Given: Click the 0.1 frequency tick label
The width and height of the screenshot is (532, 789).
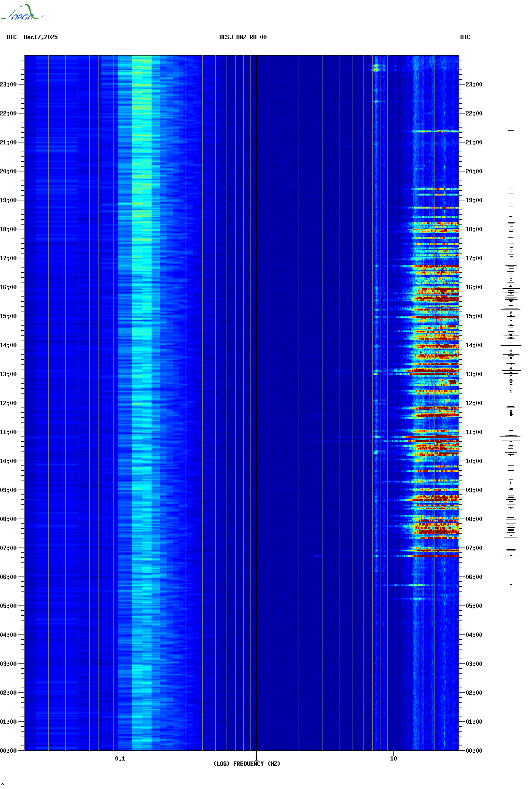Looking at the screenshot, I should pos(120,758).
